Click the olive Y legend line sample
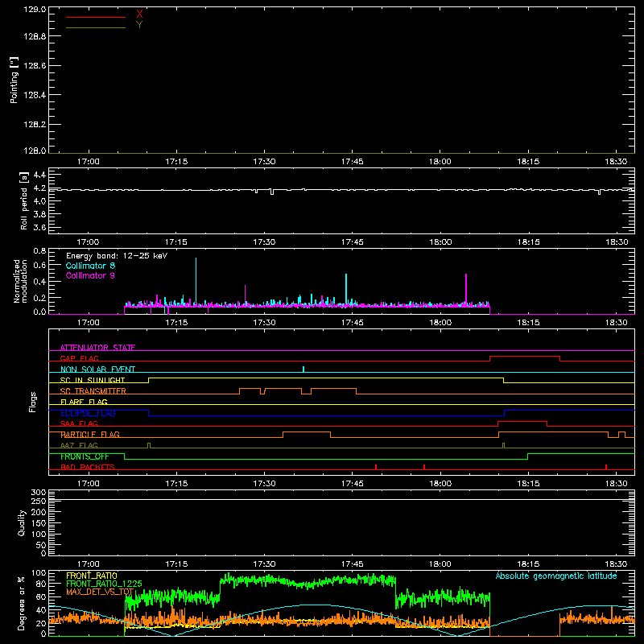Viewport: 644px width, 644px height. click(96, 27)
